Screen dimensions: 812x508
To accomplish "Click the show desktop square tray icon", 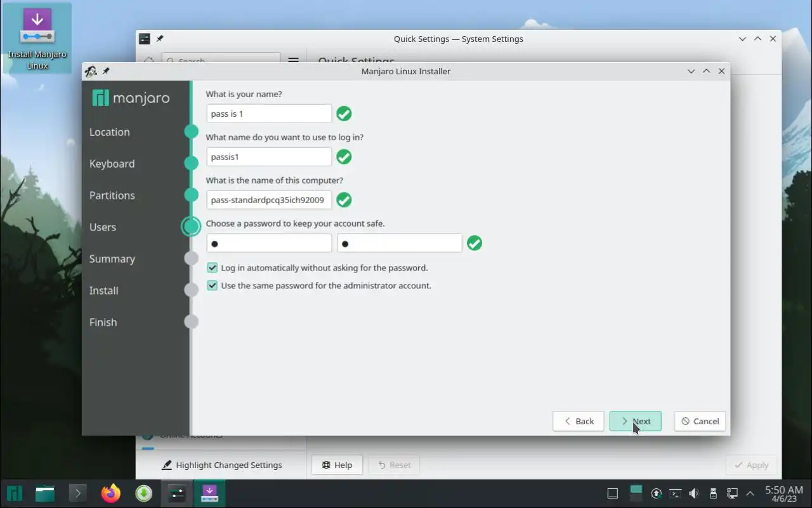I will click(x=612, y=493).
